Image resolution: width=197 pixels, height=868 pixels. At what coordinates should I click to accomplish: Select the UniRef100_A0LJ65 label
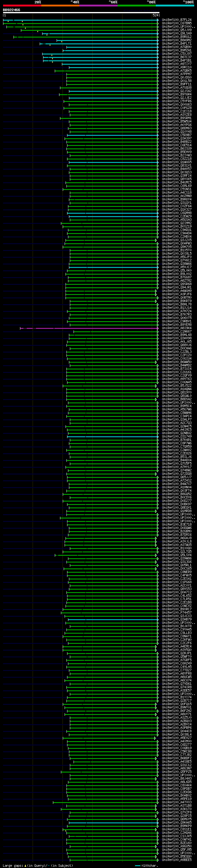coord(176,342)
